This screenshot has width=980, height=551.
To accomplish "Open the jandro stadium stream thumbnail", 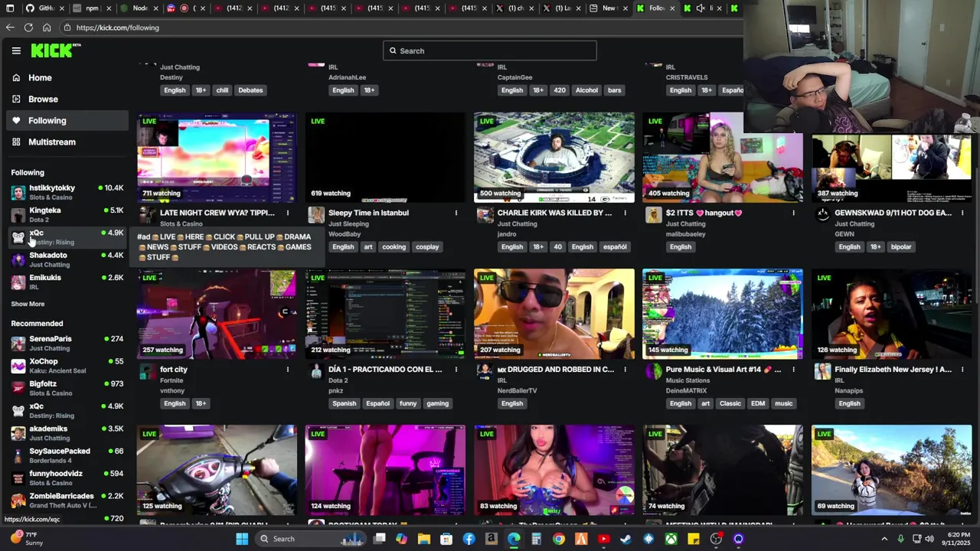I will (x=554, y=158).
